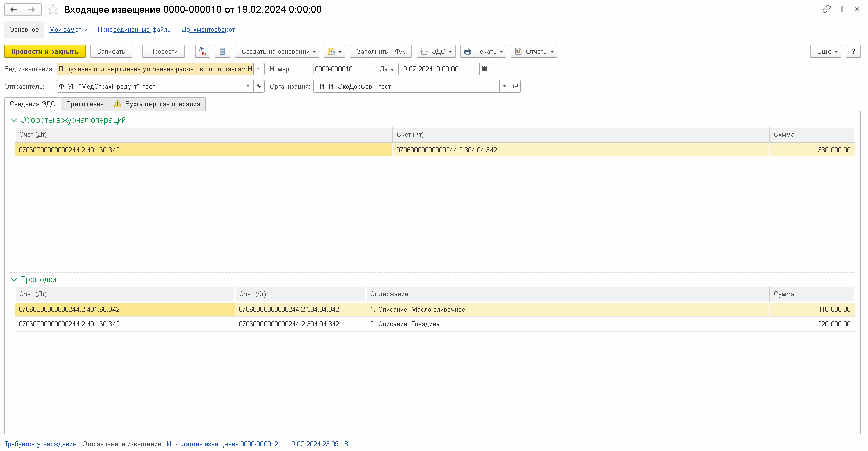Open Мои заметки link

(68, 30)
